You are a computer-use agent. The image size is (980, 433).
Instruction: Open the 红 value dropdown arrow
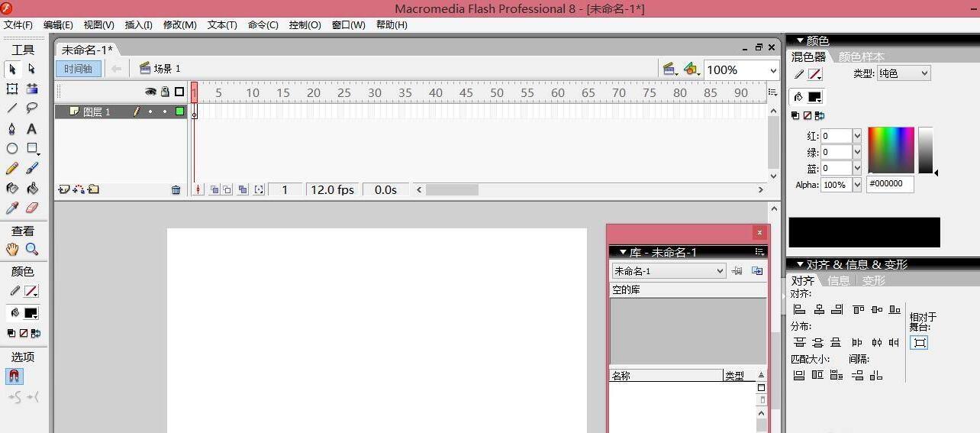(x=857, y=136)
